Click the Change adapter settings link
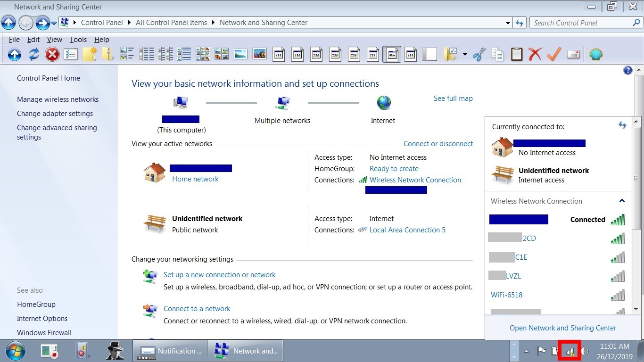 [55, 114]
